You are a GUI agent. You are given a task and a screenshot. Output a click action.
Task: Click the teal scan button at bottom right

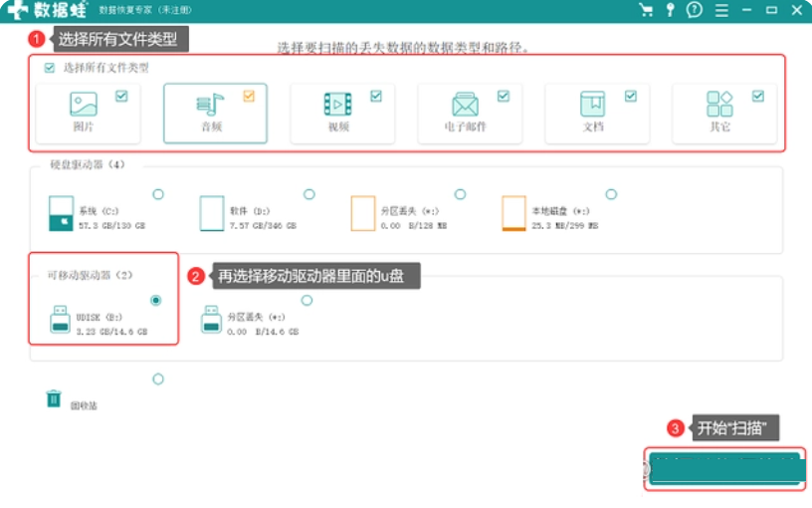(x=723, y=469)
